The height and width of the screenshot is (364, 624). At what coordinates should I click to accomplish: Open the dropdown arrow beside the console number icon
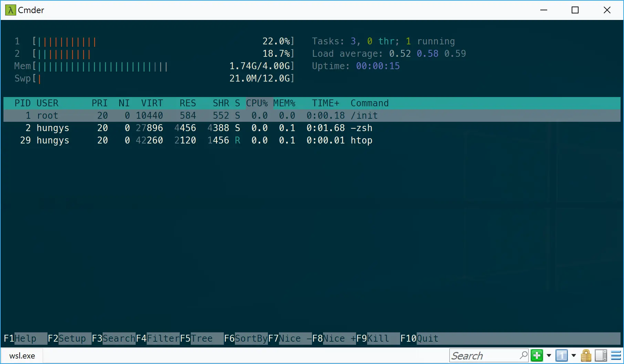tap(574, 355)
